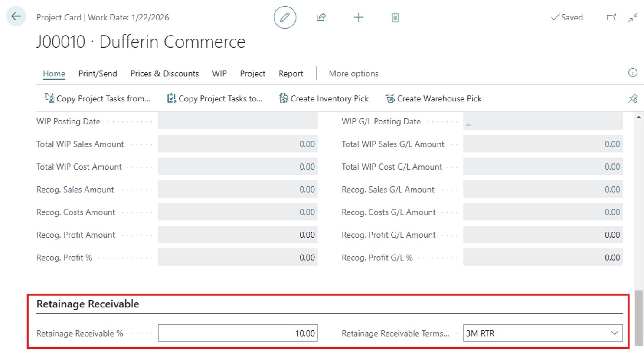Select Create Inventory Pick
The width and height of the screenshot is (644, 353).
click(324, 98)
